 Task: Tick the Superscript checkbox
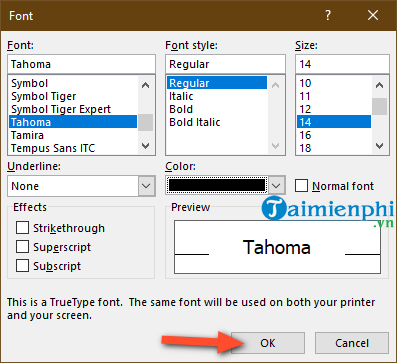(22, 247)
